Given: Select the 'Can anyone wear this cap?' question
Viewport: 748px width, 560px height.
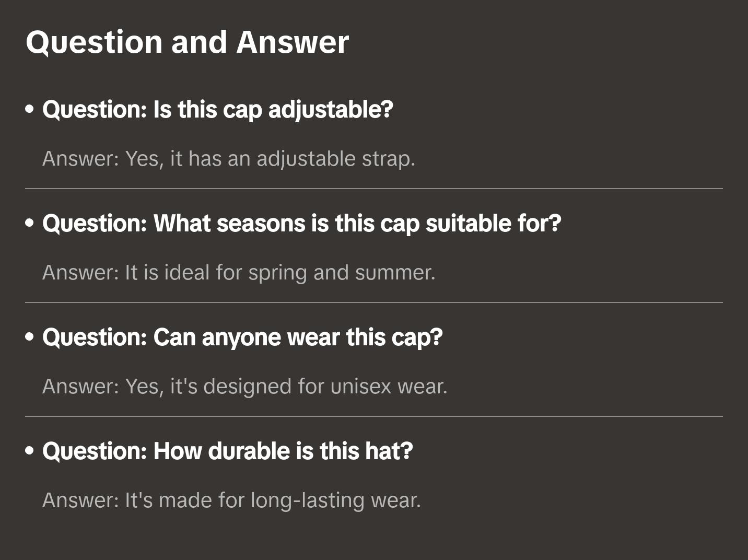Looking at the screenshot, I should coord(242,337).
